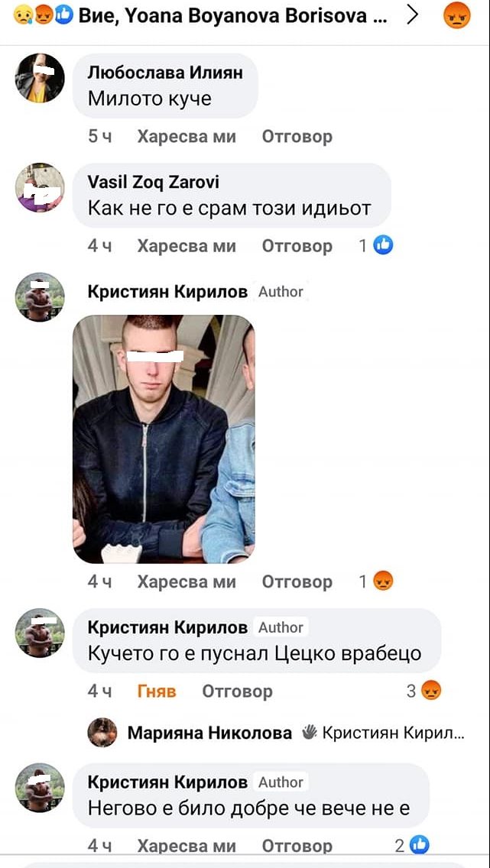Open Любослава Илиян's profile picture
This screenshot has width=490, height=868.
pos(39,78)
